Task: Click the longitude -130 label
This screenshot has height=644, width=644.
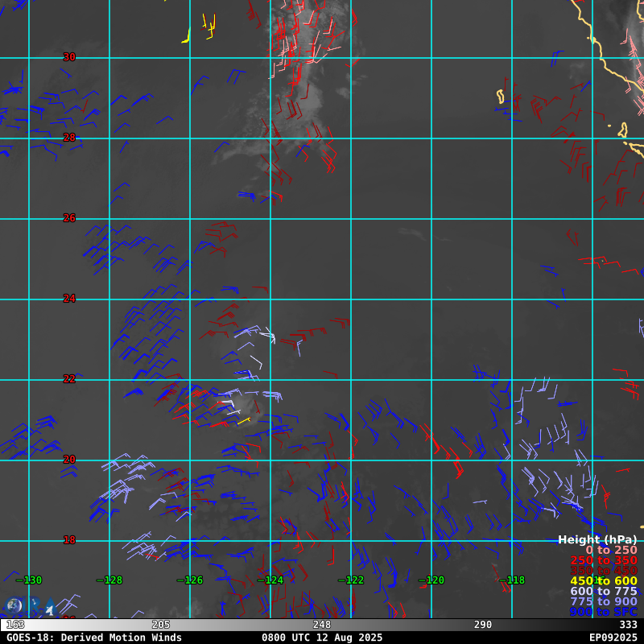Action: point(29,580)
